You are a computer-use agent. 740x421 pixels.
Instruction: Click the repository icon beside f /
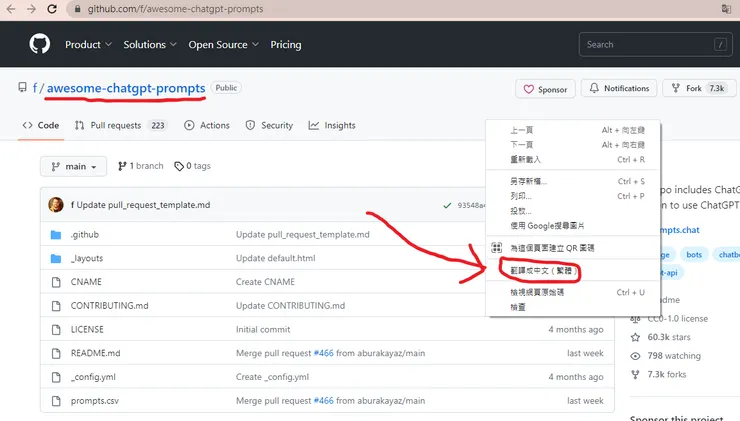[22, 87]
